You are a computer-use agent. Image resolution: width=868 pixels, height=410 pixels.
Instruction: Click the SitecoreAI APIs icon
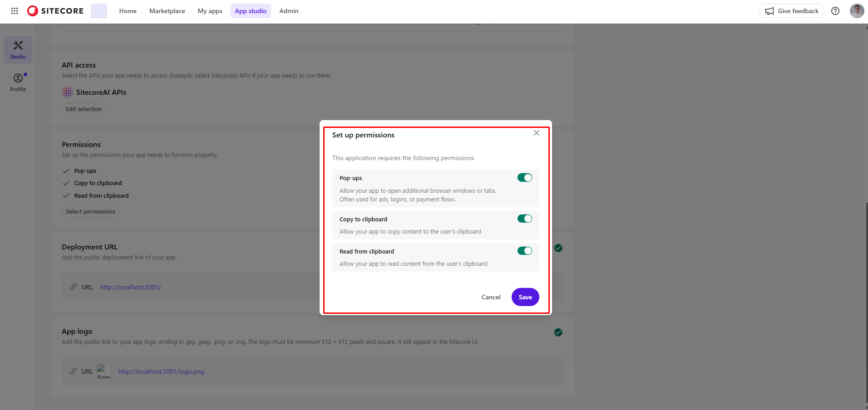tap(67, 92)
